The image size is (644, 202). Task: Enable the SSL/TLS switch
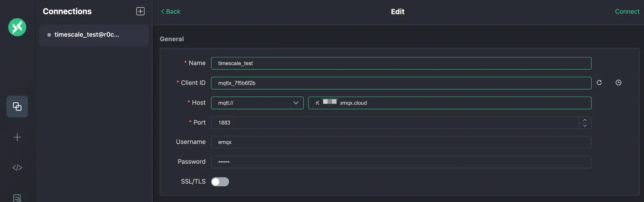220,182
